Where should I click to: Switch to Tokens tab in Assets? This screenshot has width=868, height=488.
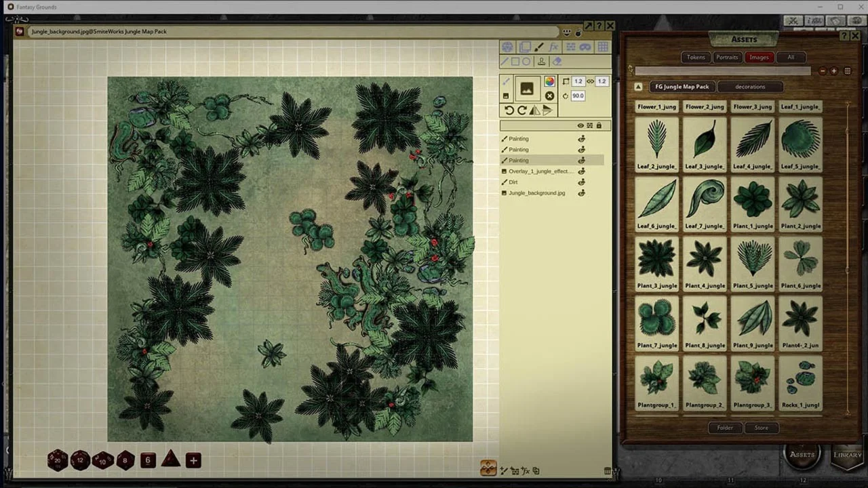696,57
